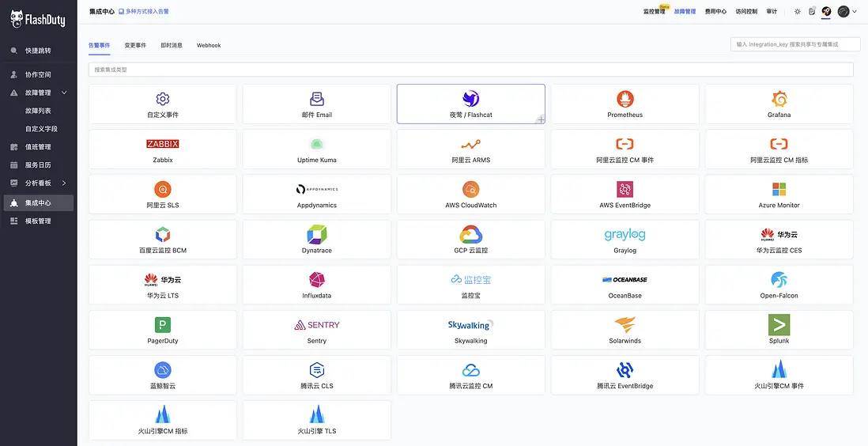Go to 值班管理 in the sidebar
Viewport: 868px width, 446px height.
point(38,147)
